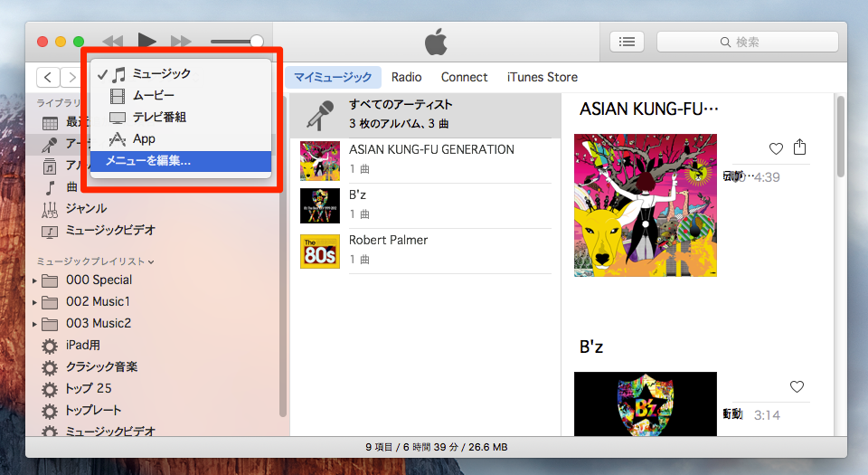Click the 検索 search field
Viewport: 868px width, 475px height.
(748, 42)
